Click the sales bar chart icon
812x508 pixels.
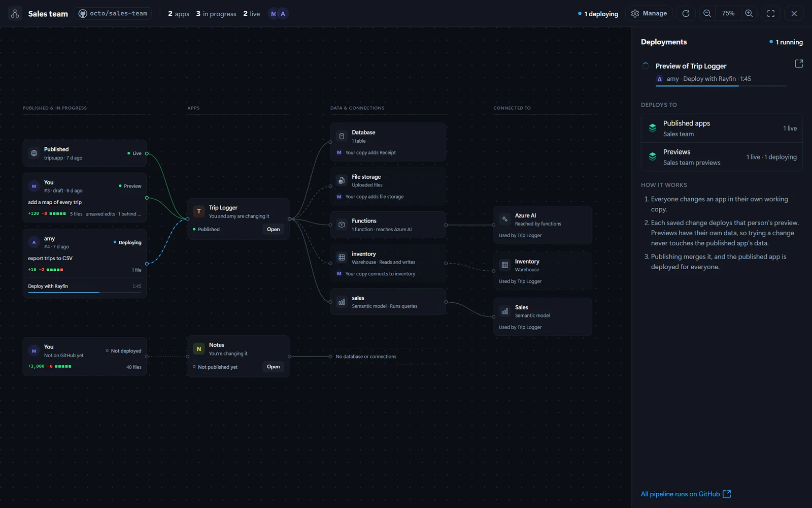click(x=342, y=302)
